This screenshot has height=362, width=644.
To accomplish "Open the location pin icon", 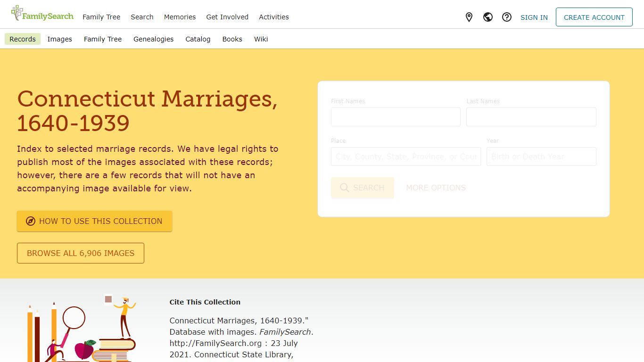I will [469, 17].
